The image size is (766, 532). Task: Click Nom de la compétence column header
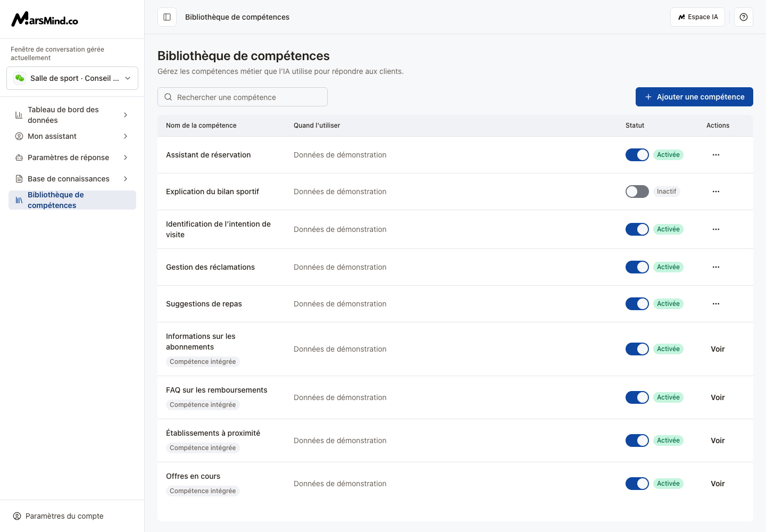pyautogui.click(x=201, y=126)
